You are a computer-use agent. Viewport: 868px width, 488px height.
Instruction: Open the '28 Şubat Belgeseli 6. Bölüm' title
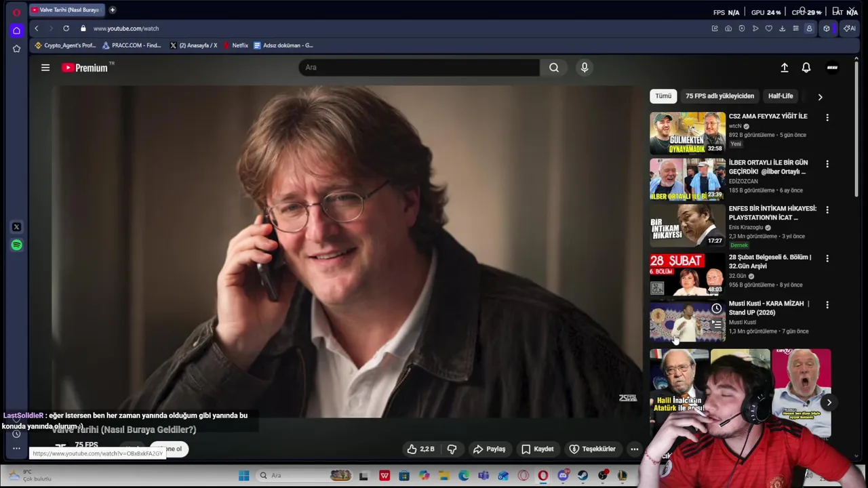[770, 262]
